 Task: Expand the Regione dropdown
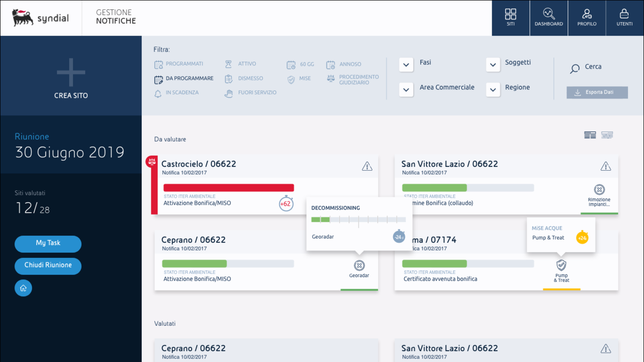pyautogui.click(x=493, y=89)
